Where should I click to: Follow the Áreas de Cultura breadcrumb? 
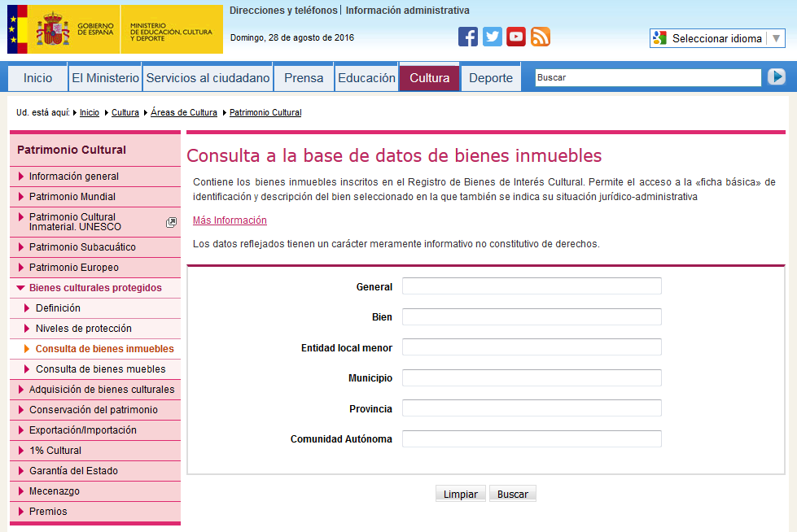pos(184,112)
